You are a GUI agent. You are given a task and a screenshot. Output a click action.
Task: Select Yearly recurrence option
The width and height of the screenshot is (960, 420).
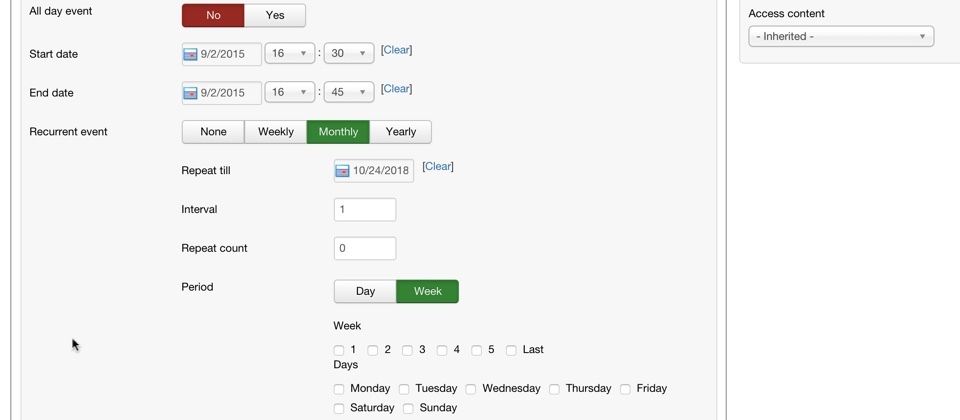(400, 132)
